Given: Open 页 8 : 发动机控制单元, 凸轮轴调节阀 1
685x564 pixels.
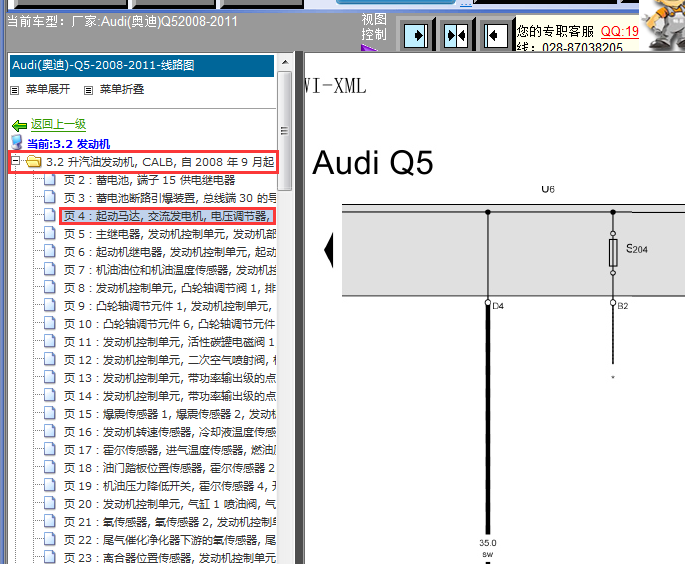Looking at the screenshot, I should pyautogui.click(x=170, y=288).
